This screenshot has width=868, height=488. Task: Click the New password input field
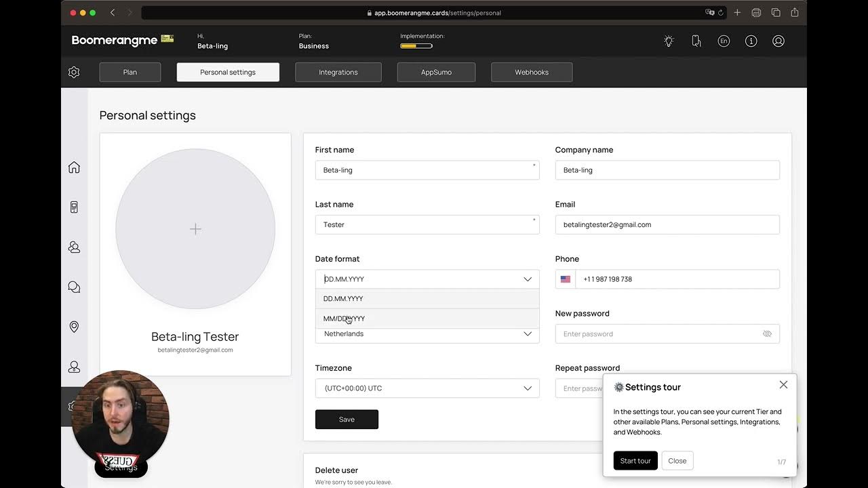[667, 334]
